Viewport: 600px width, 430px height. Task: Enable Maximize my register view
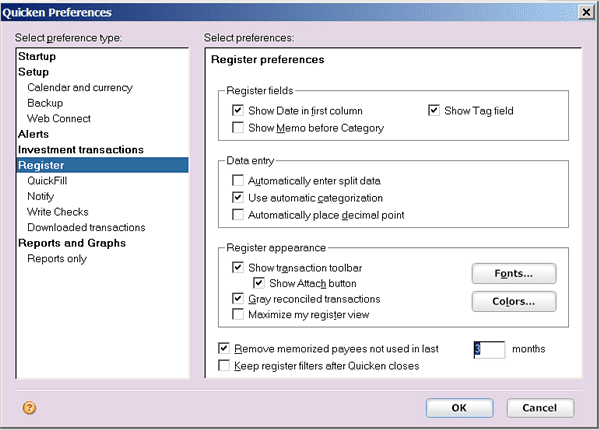[238, 314]
